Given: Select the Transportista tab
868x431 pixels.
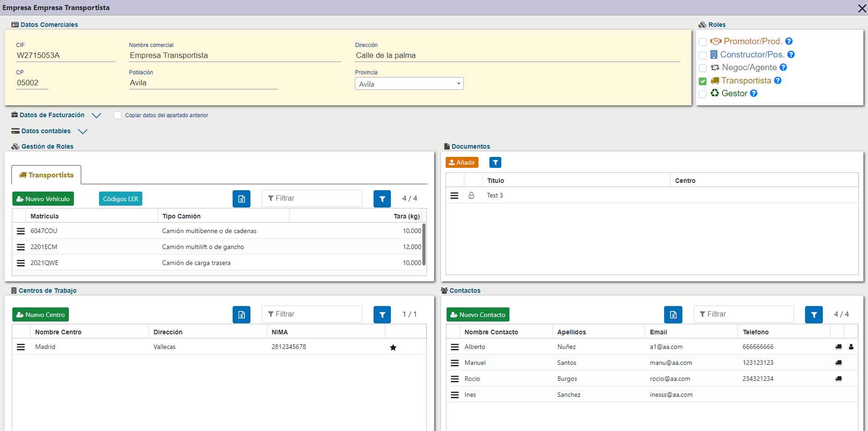Looking at the screenshot, I should point(47,175).
